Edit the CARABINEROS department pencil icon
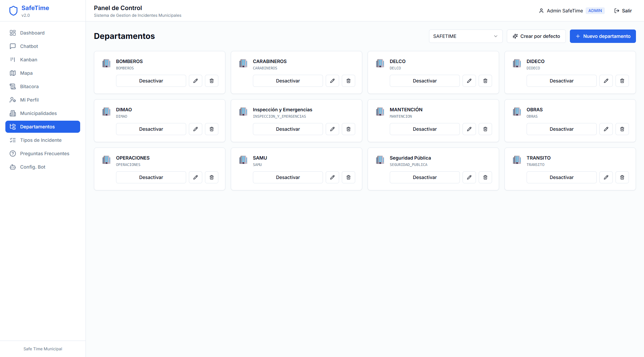The width and height of the screenshot is (644, 357). (x=332, y=81)
